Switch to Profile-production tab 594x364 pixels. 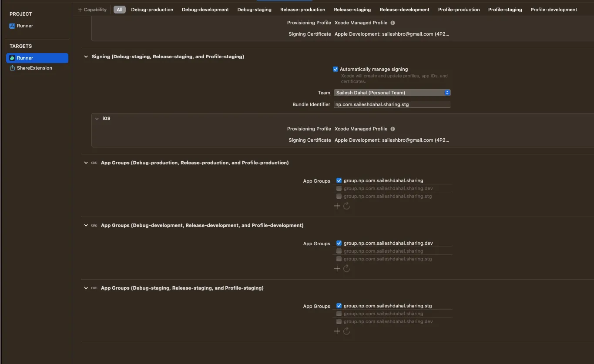pyautogui.click(x=459, y=10)
